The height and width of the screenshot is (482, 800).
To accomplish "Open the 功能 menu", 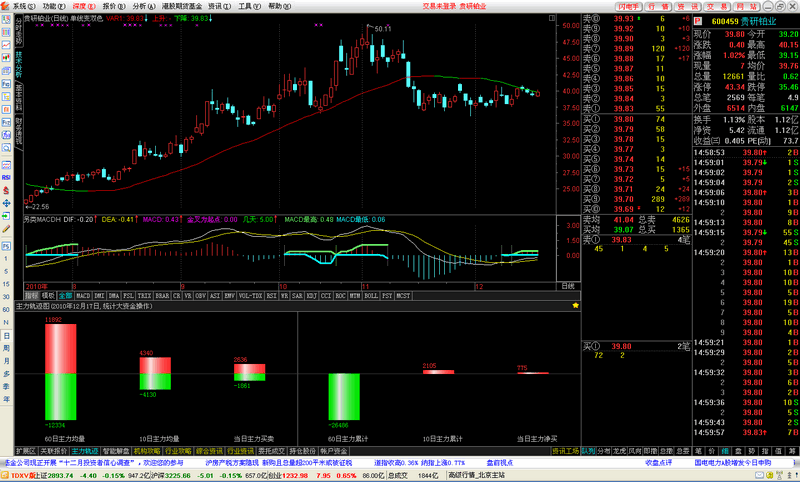I will (54, 6).
